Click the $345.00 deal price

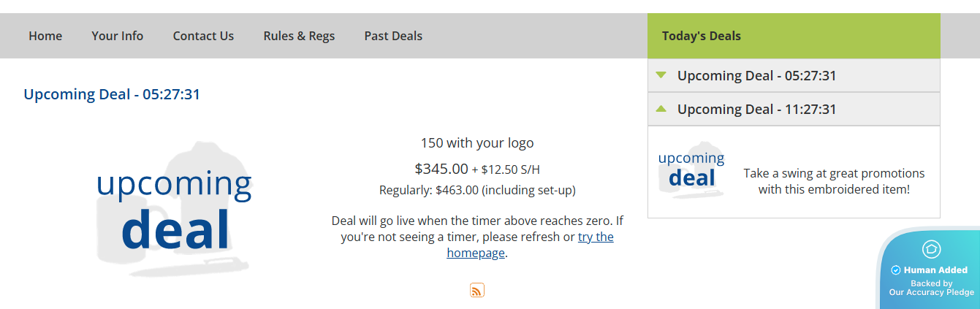tap(441, 169)
